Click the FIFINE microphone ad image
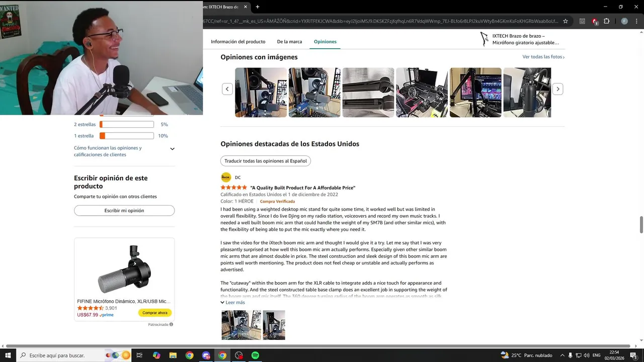This screenshot has height=362, width=644. click(124, 269)
